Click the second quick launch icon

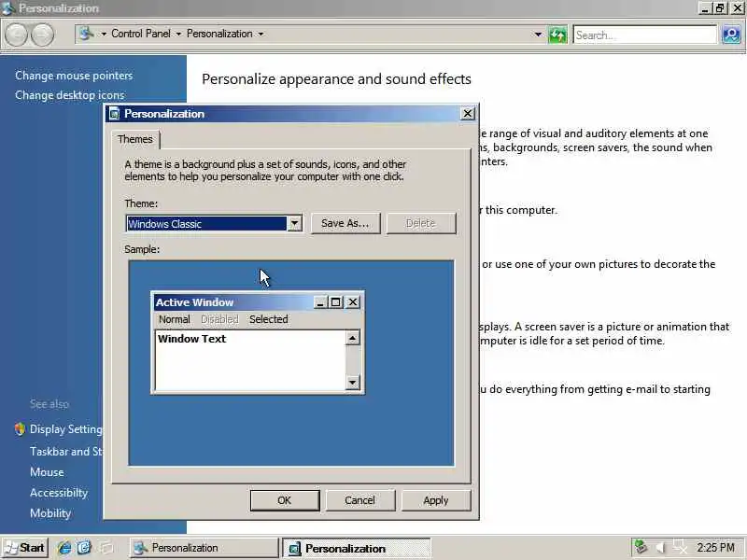(x=84, y=548)
